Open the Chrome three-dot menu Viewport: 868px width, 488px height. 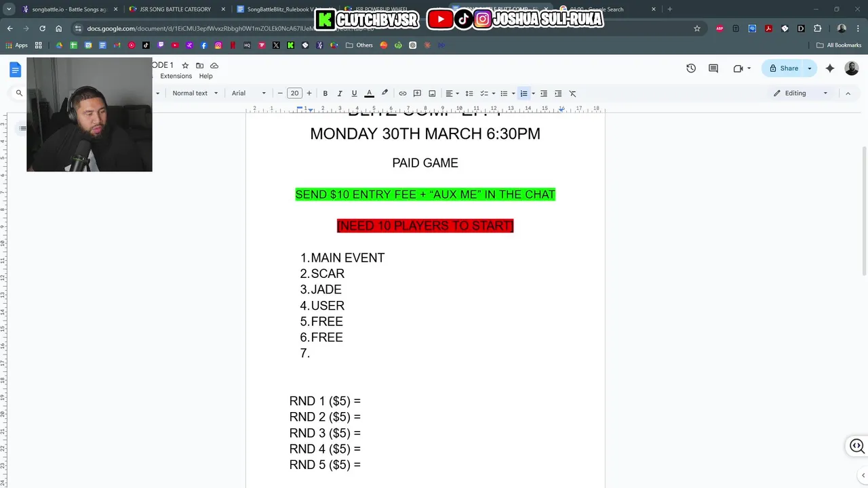pyautogui.click(x=859, y=28)
